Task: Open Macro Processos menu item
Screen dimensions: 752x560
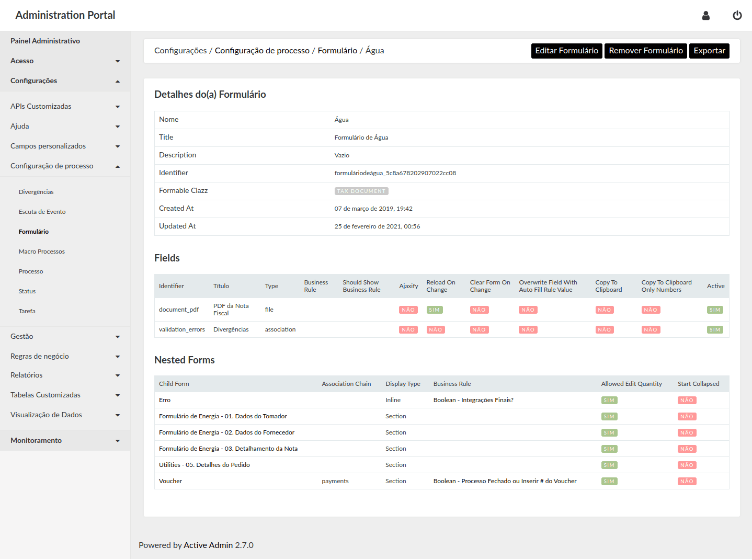Action: click(42, 252)
